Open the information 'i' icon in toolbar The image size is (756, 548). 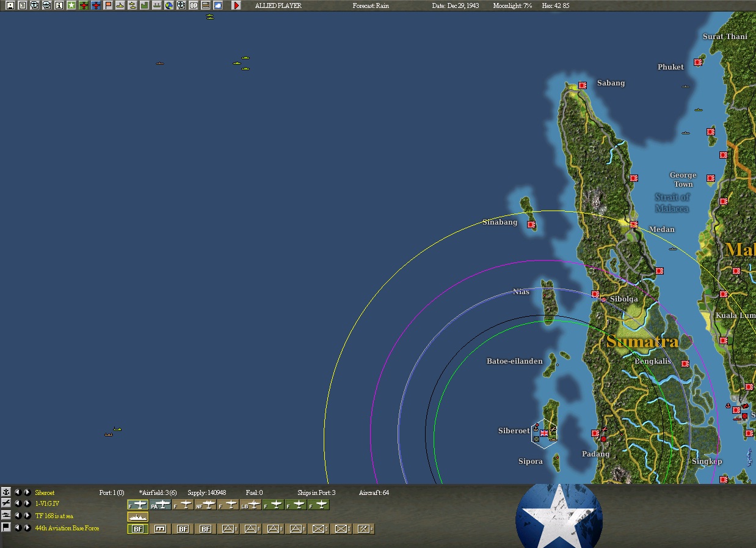[x=59, y=5]
